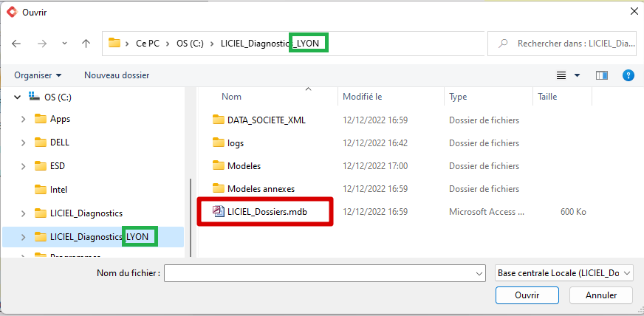Open the Organiser menu
Viewport: 644px width, 316px height.
[x=38, y=75]
